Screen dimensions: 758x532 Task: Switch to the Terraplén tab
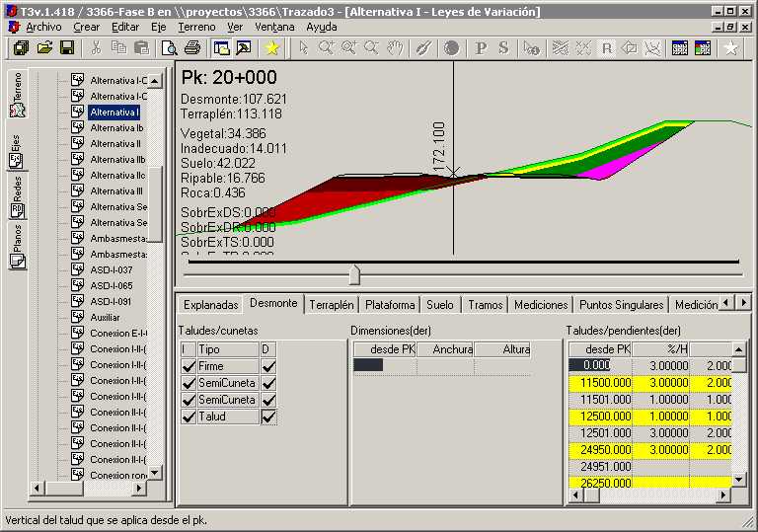pos(332,305)
